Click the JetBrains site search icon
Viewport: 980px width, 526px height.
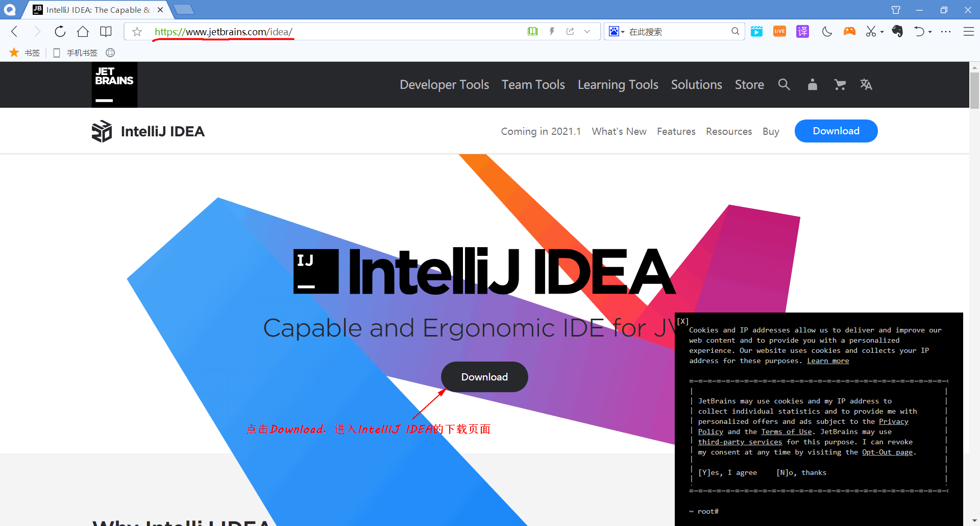click(x=784, y=85)
